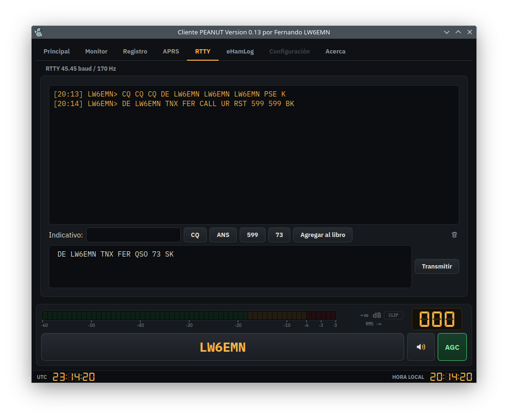Viewport: 508px width, 420px height.
Task: Maximize window with the up chevron
Action: 458,32
